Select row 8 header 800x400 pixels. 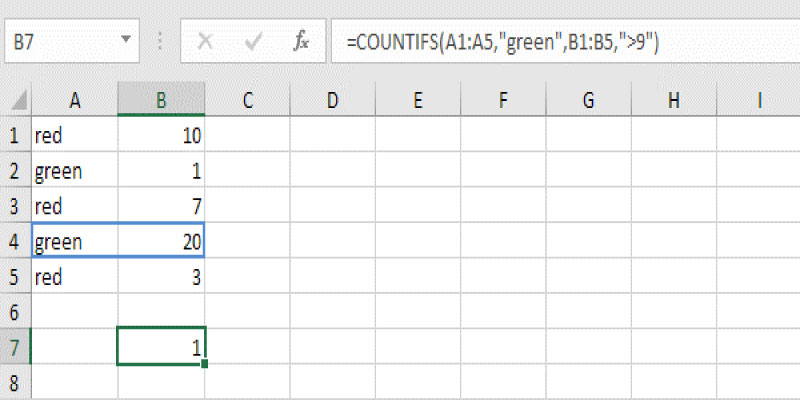click(15, 382)
